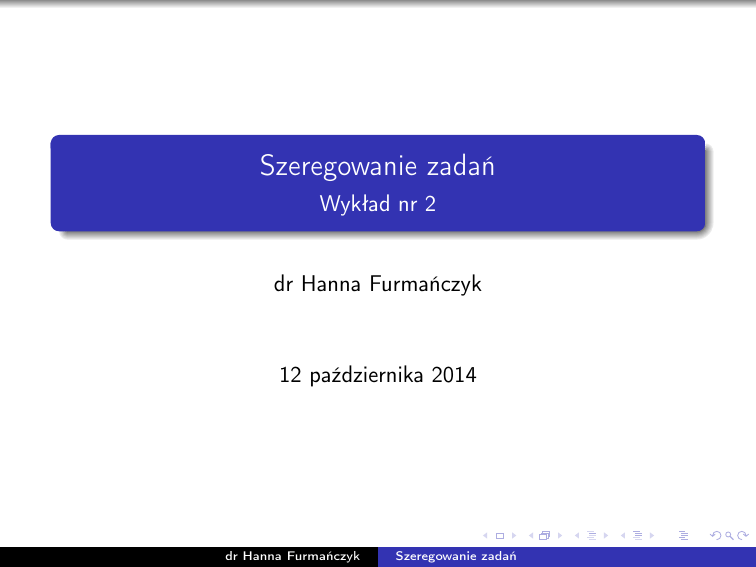Click the date '12 października 2014'
Screen dimensions: 756x567
(377, 377)
